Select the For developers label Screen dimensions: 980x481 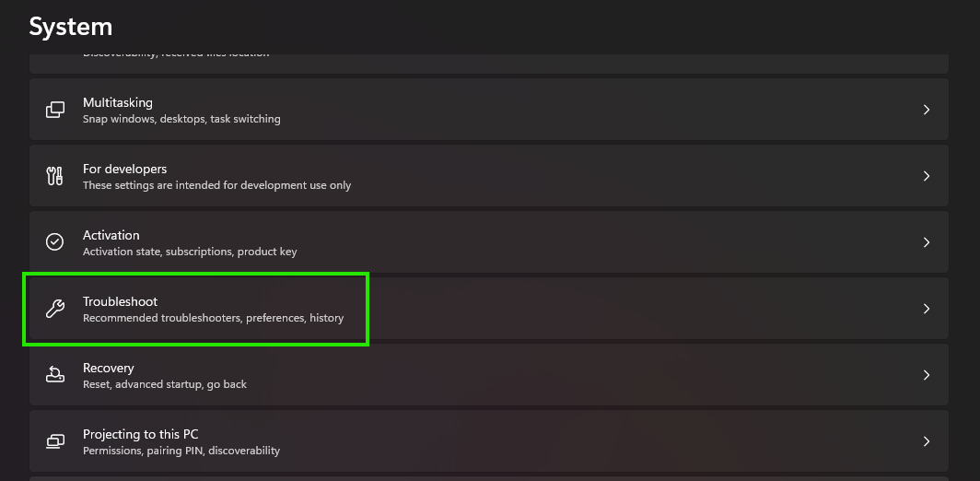click(x=125, y=169)
